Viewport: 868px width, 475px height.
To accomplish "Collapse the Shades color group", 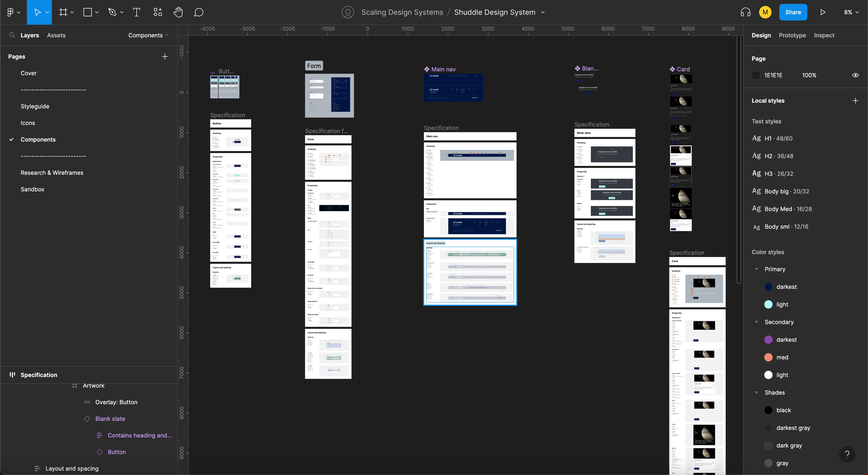I will [757, 393].
